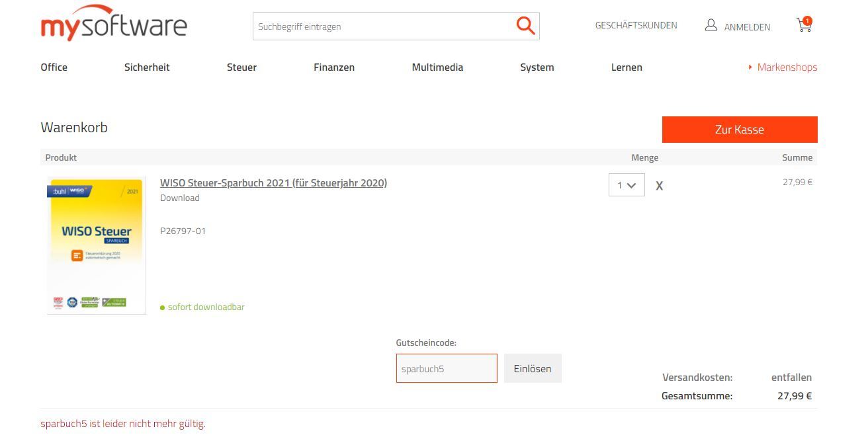This screenshot has height=439, width=868.
Task: Click the Anmelden link
Action: tap(747, 27)
